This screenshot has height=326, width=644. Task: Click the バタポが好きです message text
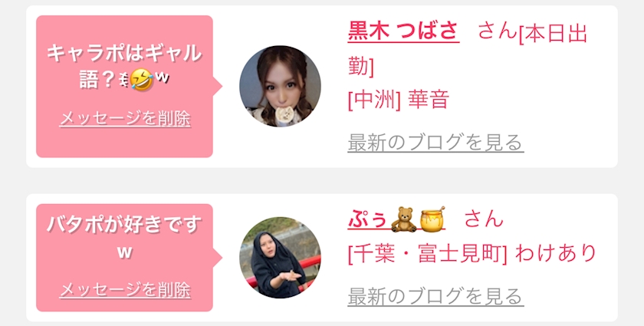tap(124, 239)
